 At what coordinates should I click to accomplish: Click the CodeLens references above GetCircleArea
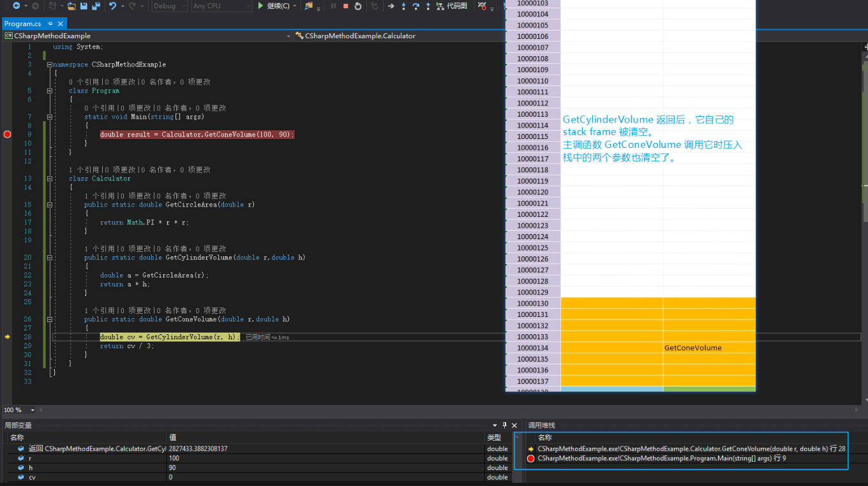click(x=155, y=196)
